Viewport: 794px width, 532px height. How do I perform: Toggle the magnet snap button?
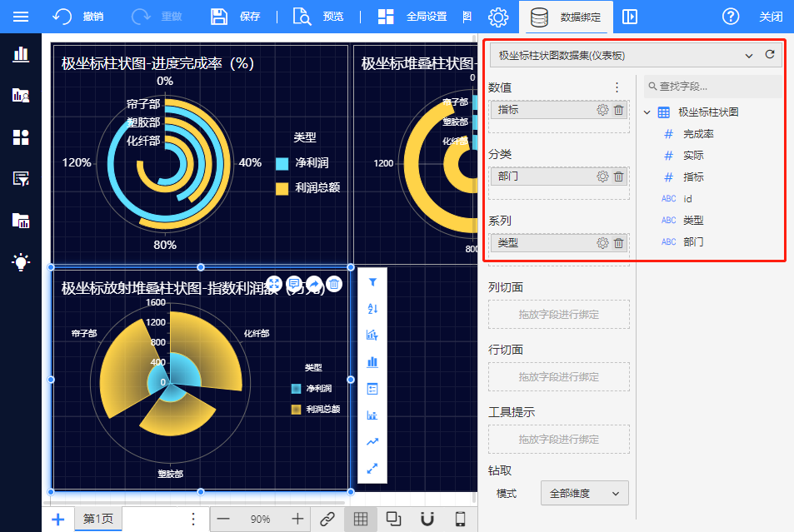427,519
